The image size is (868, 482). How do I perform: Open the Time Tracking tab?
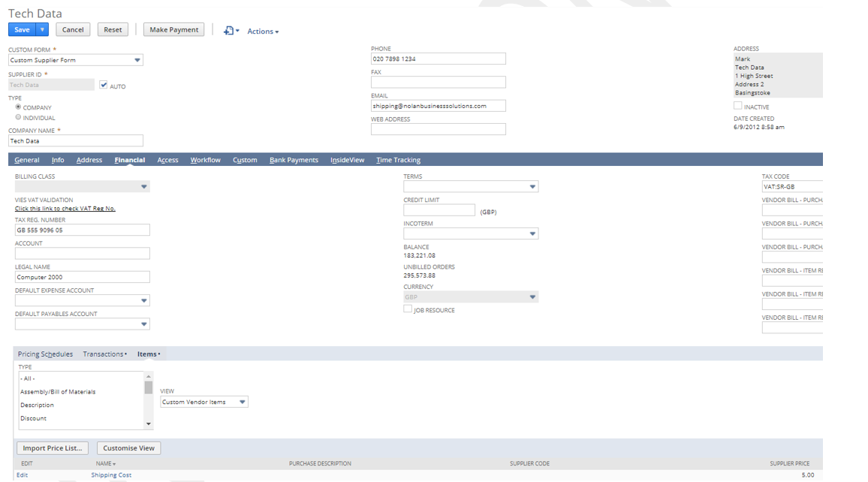tap(398, 160)
